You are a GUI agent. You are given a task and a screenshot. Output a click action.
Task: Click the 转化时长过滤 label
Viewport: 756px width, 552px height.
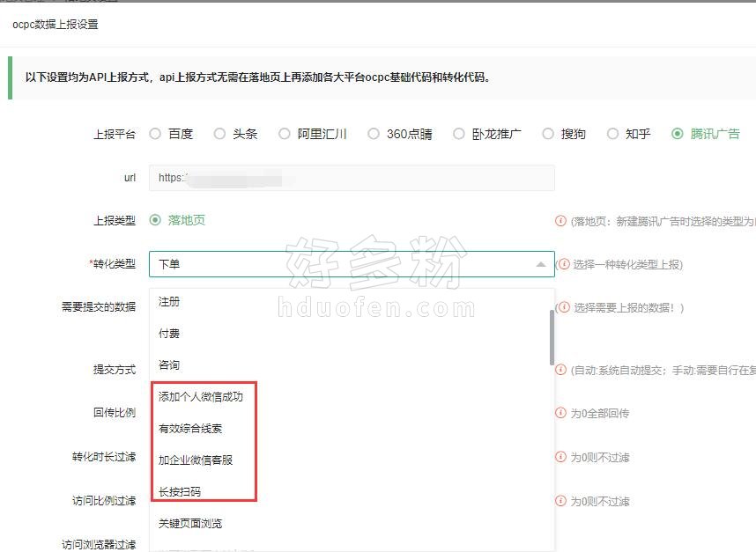pos(104,457)
